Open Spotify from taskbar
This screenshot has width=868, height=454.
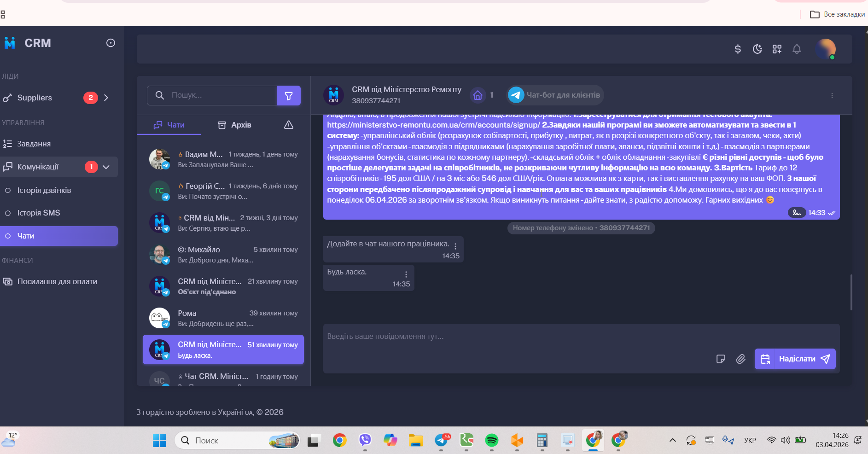coord(492,441)
